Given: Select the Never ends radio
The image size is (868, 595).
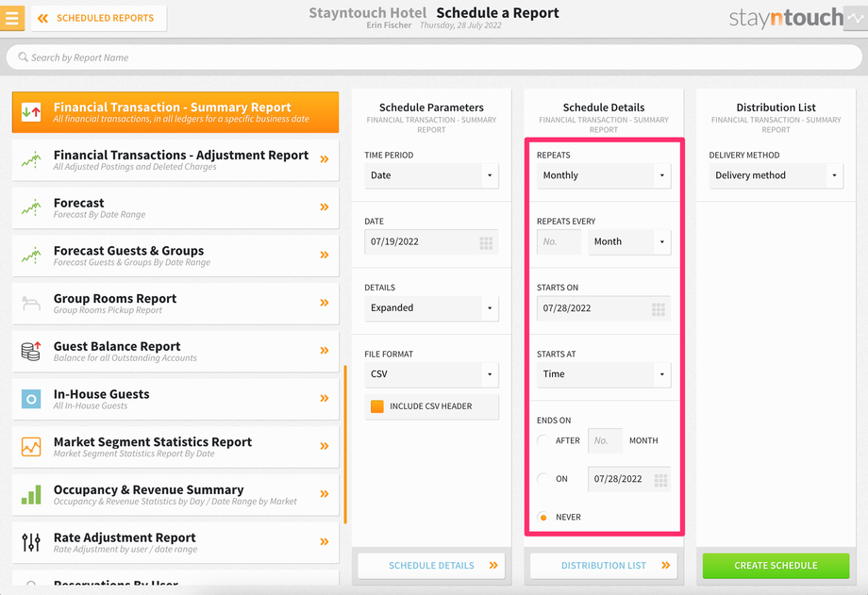Looking at the screenshot, I should click(x=543, y=517).
